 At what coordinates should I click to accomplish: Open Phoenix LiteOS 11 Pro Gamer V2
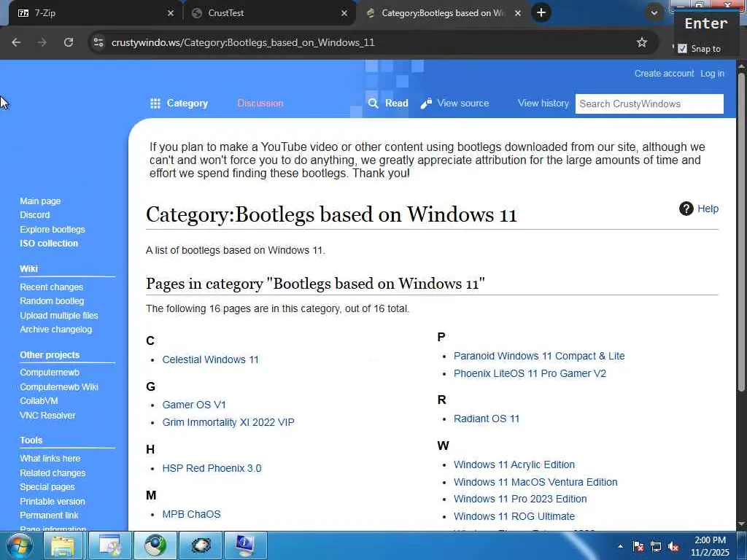click(x=530, y=373)
